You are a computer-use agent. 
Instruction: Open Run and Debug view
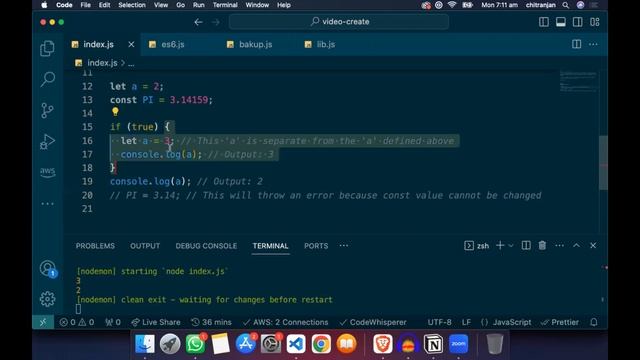pos(47,141)
